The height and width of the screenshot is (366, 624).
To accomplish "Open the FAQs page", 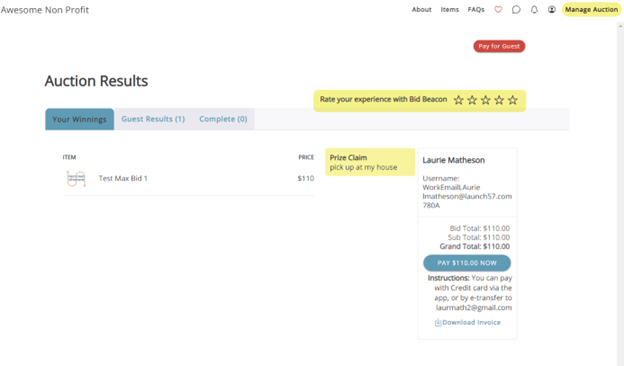I will pyautogui.click(x=476, y=10).
